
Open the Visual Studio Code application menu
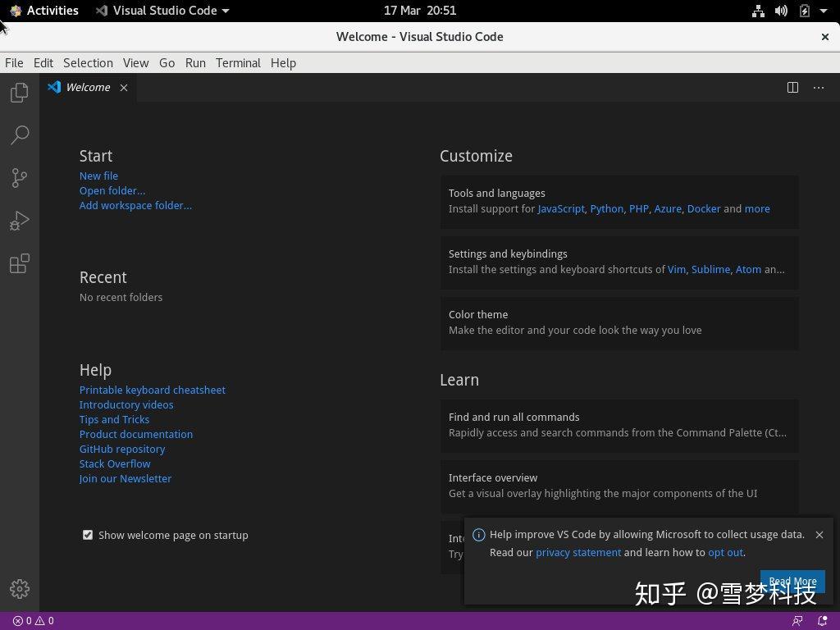161,11
